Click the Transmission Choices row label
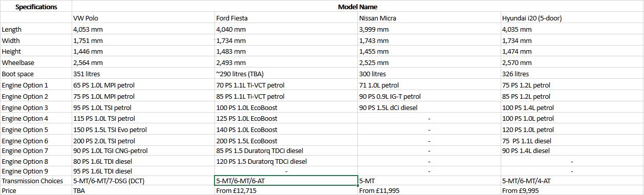The width and height of the screenshot is (644, 195). pos(36,181)
